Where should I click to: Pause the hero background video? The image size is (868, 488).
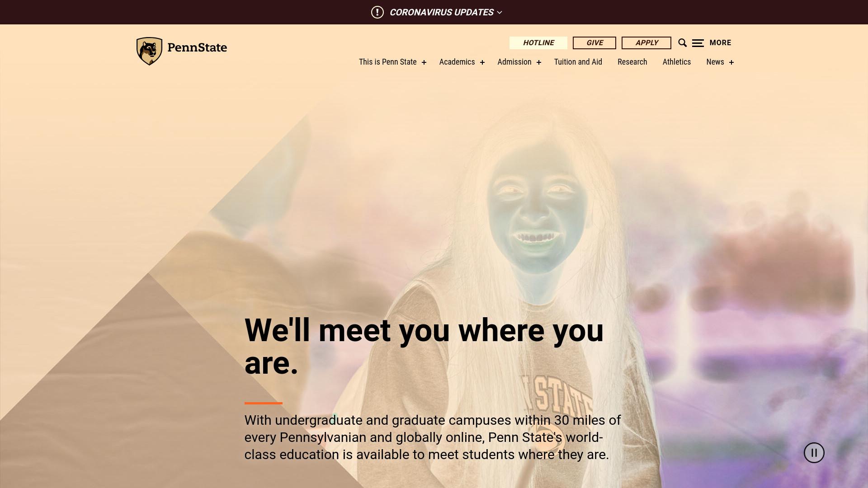(814, 453)
